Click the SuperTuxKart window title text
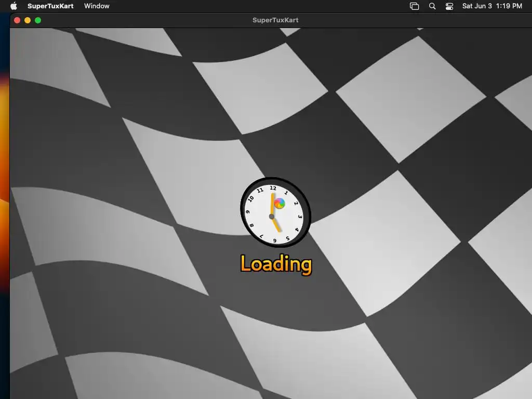 pos(275,20)
